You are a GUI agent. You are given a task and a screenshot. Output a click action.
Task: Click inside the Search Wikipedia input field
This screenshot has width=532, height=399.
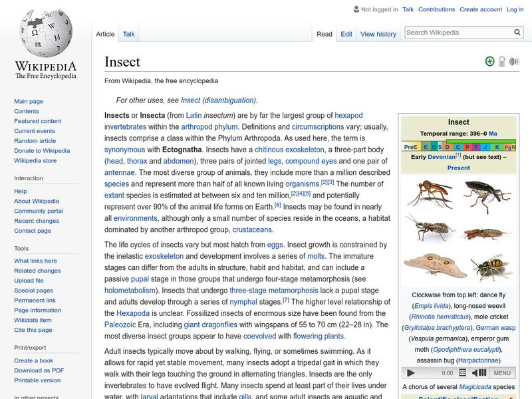459,32
